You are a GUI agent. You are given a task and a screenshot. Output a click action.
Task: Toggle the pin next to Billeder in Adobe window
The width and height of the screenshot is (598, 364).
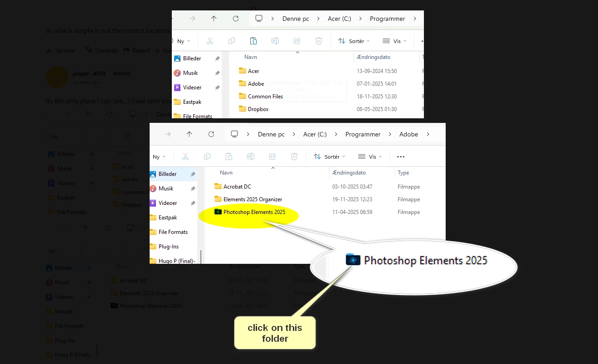[193, 174]
